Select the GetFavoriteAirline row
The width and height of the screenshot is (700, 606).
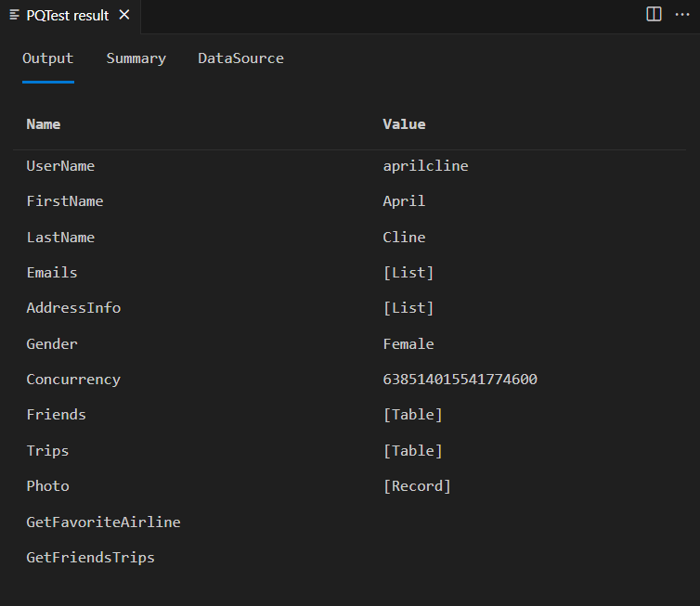[103, 522]
